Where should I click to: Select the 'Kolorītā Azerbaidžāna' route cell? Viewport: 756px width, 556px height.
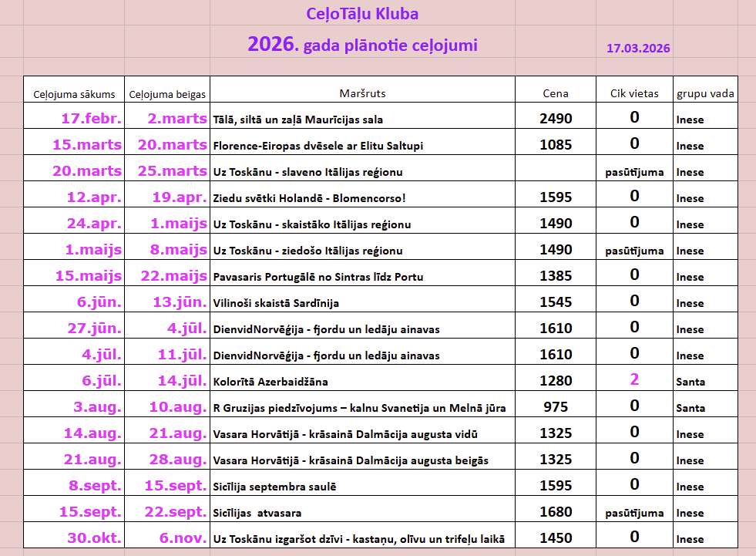pos(270,382)
